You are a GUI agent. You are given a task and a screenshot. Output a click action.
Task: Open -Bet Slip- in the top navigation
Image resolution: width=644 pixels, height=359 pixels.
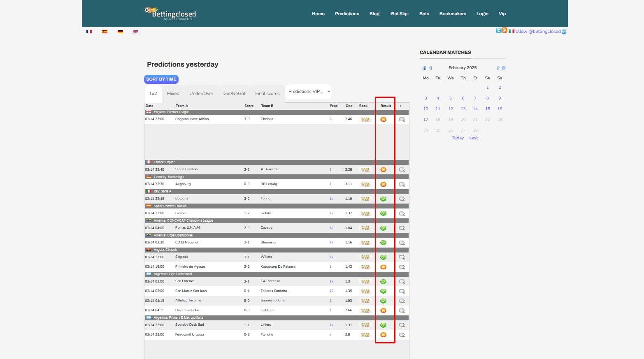pos(399,14)
